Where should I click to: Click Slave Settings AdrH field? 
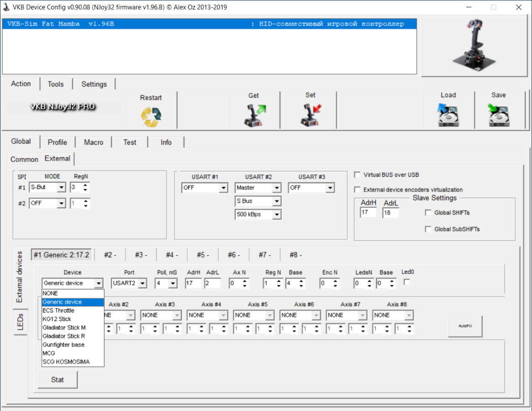(x=368, y=212)
